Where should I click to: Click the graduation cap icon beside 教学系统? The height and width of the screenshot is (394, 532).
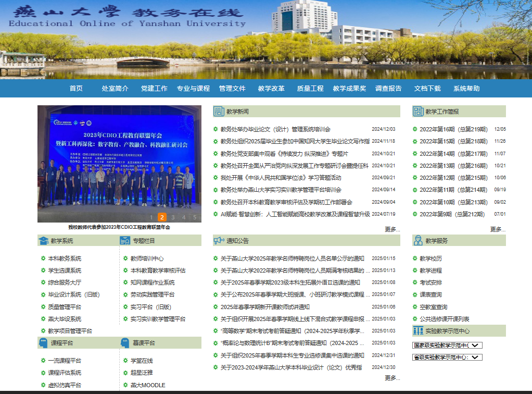tap(43, 241)
